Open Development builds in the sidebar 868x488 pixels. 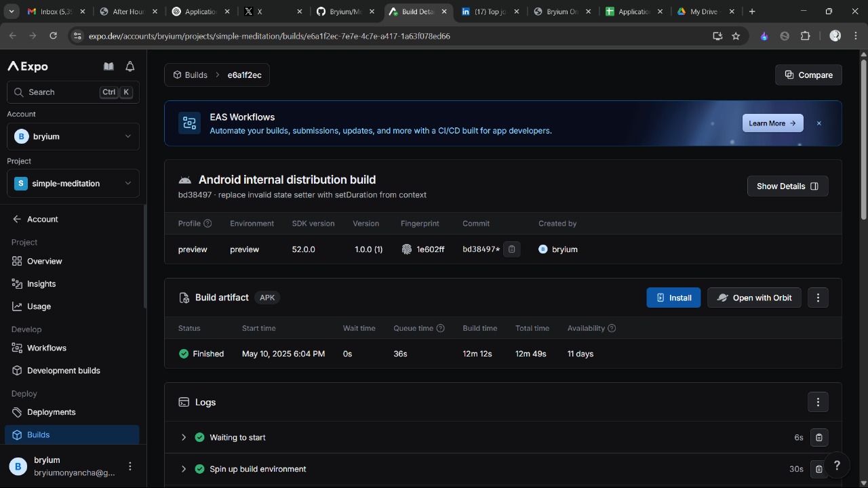[x=63, y=371]
